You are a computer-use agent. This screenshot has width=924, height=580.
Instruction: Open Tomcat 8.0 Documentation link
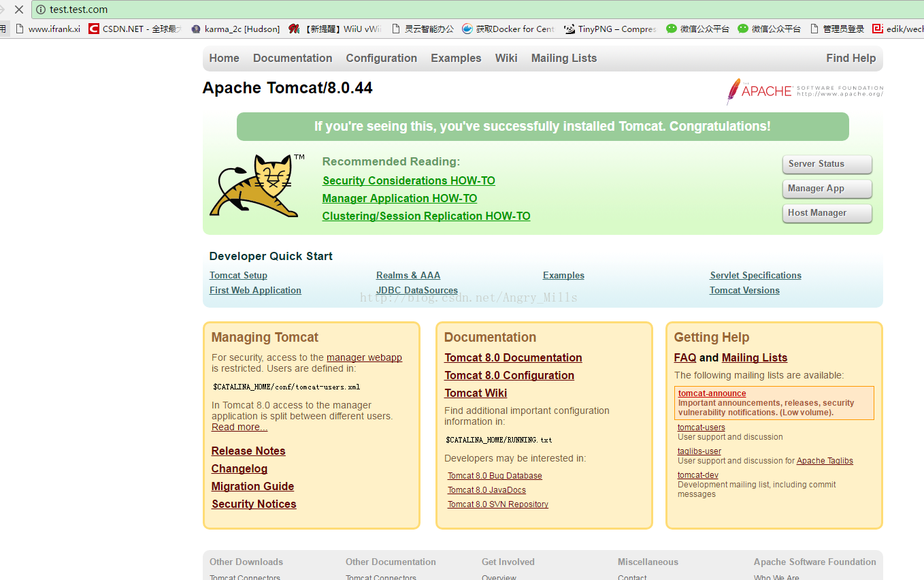513,358
